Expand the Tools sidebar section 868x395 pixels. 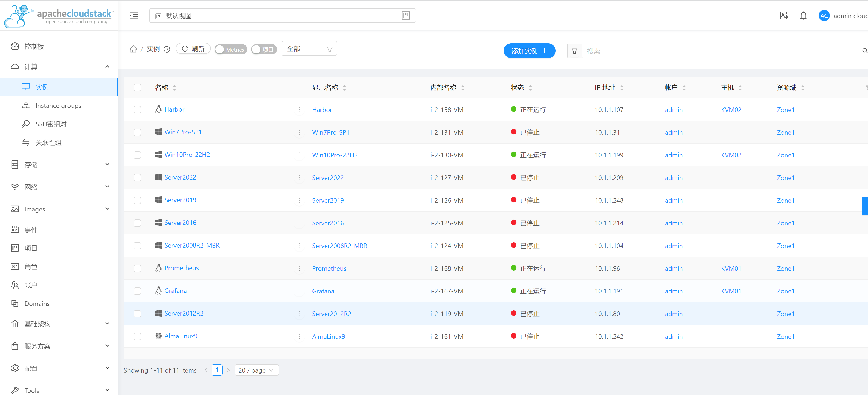(59, 390)
